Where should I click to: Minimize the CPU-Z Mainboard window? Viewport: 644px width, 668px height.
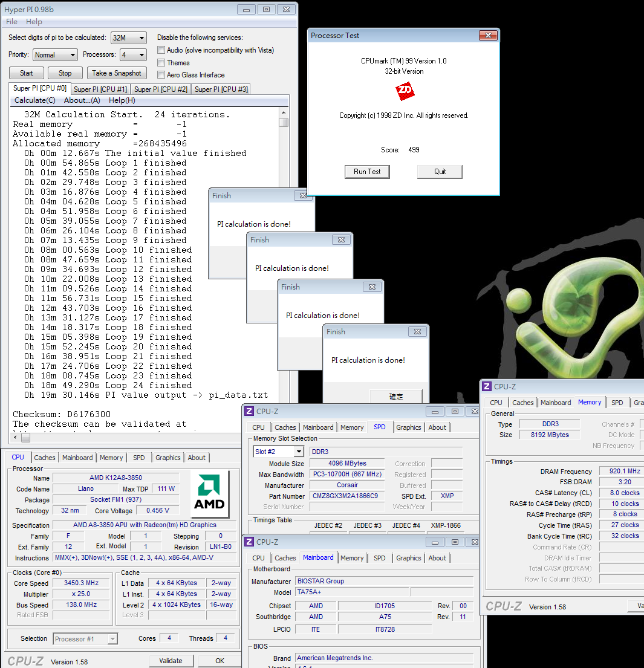[435, 542]
